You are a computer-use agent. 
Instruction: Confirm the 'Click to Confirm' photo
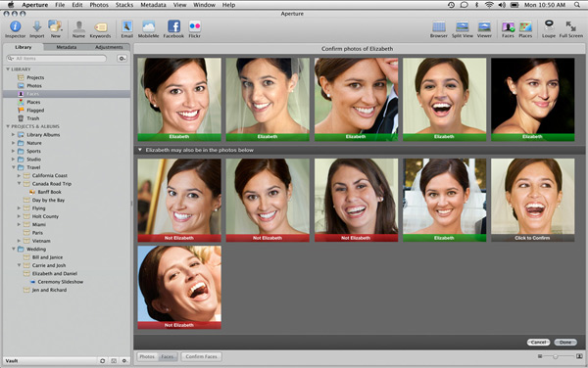coord(532,238)
